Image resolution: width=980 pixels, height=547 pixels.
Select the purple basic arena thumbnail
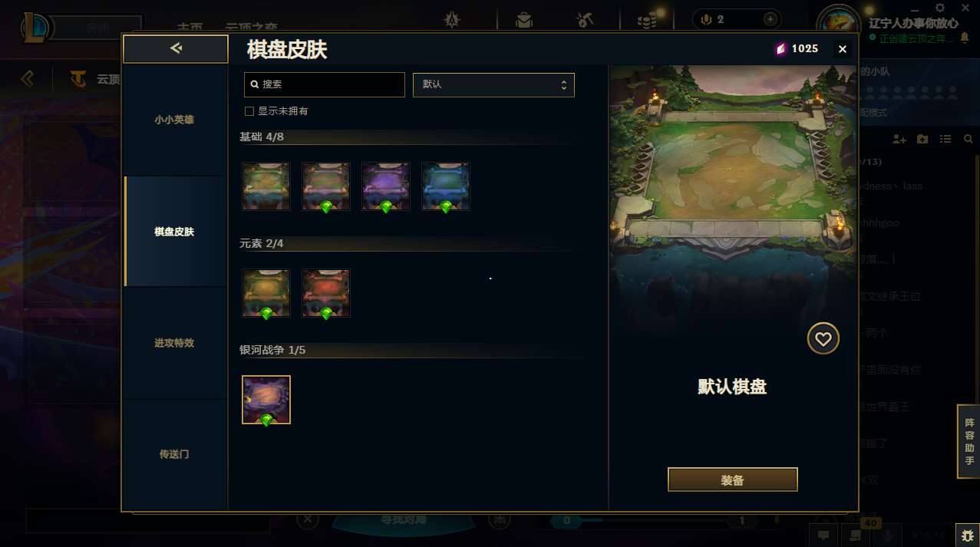386,186
